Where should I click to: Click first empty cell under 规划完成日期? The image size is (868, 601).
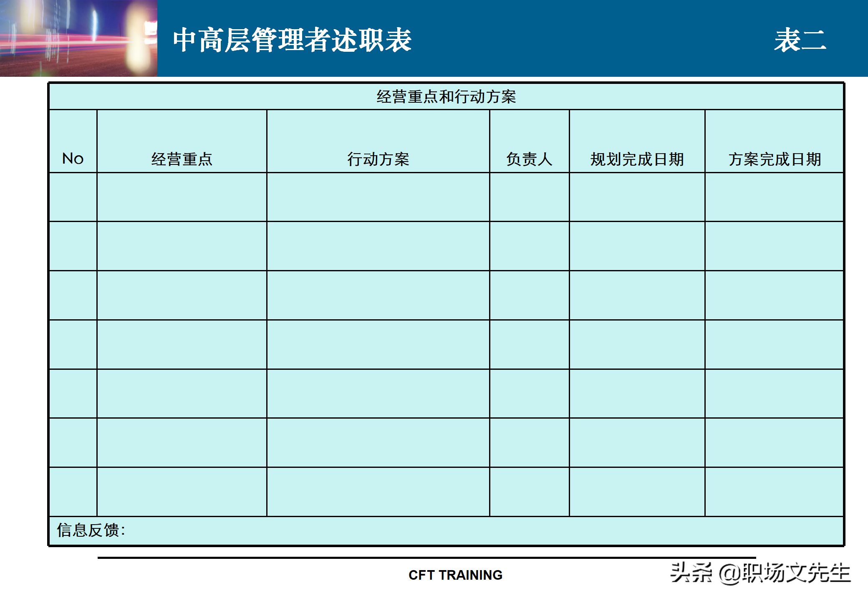(637, 197)
